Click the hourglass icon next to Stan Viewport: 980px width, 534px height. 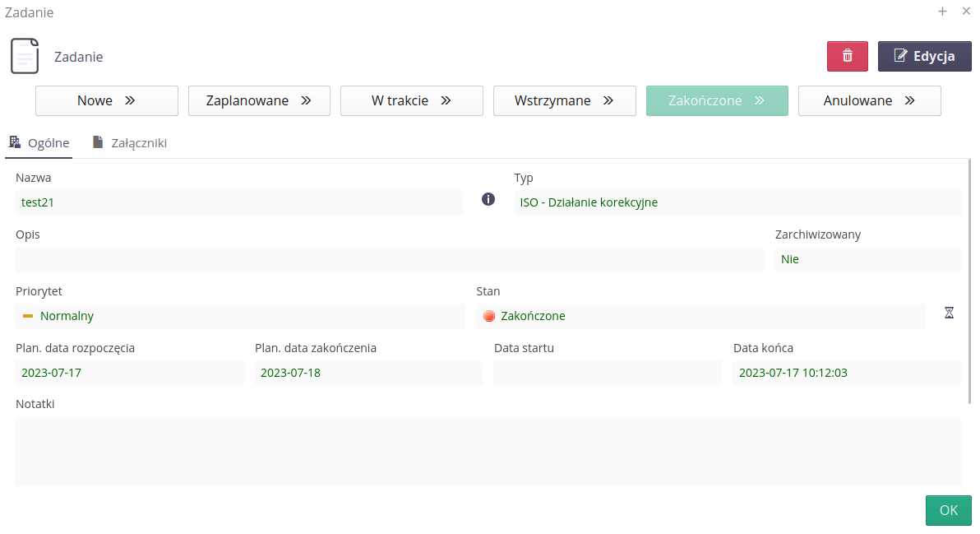coord(949,313)
